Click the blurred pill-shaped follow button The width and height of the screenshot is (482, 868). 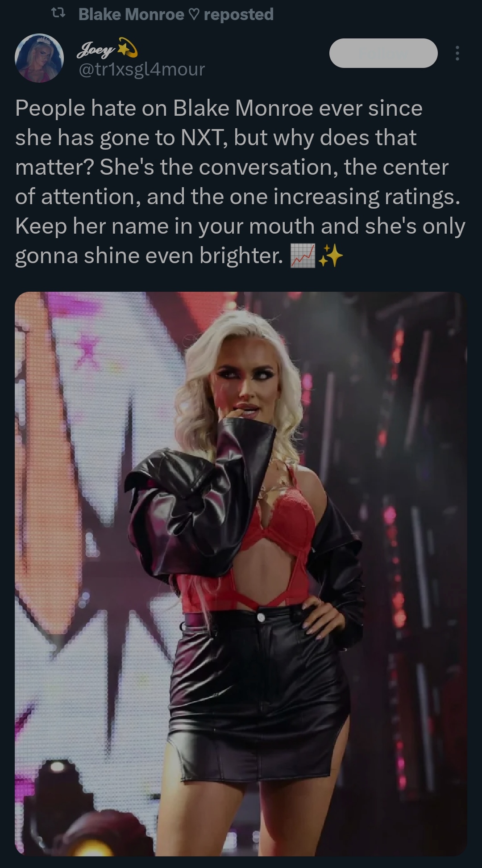[x=383, y=53]
